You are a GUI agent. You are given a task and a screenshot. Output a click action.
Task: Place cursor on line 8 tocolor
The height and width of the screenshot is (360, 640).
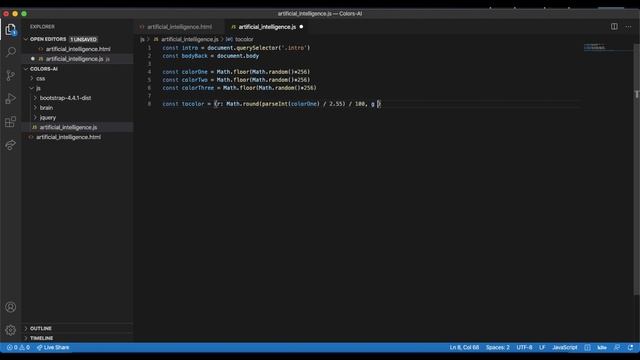coord(193,104)
